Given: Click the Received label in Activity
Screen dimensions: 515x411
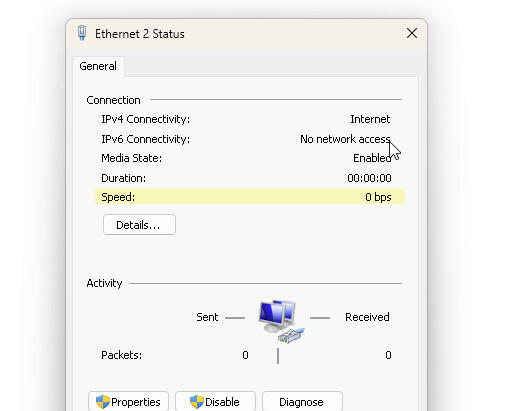Looking at the screenshot, I should point(367,317).
